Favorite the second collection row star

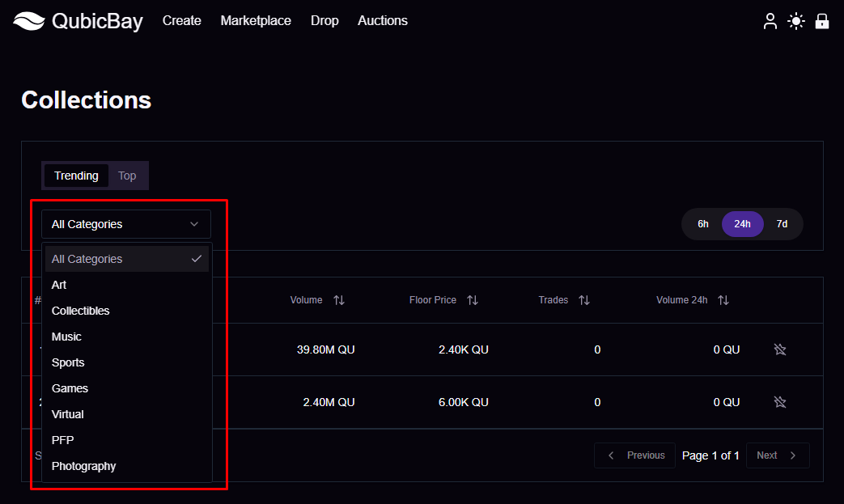pos(780,402)
